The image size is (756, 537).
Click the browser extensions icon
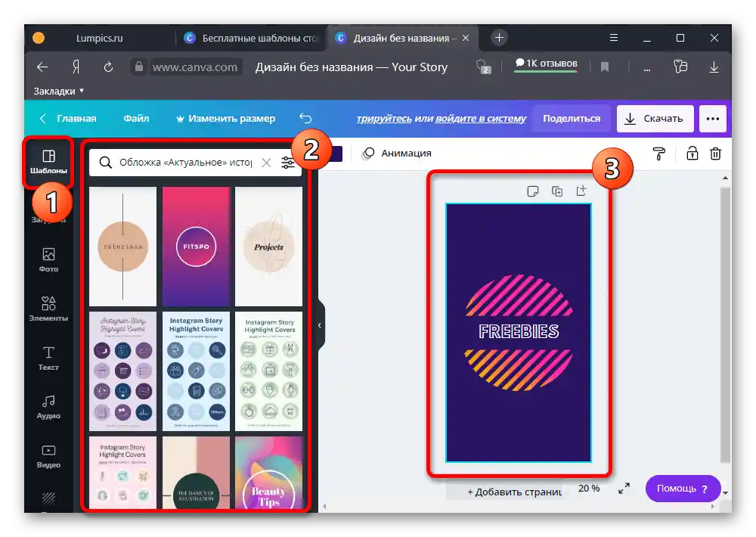click(x=680, y=67)
